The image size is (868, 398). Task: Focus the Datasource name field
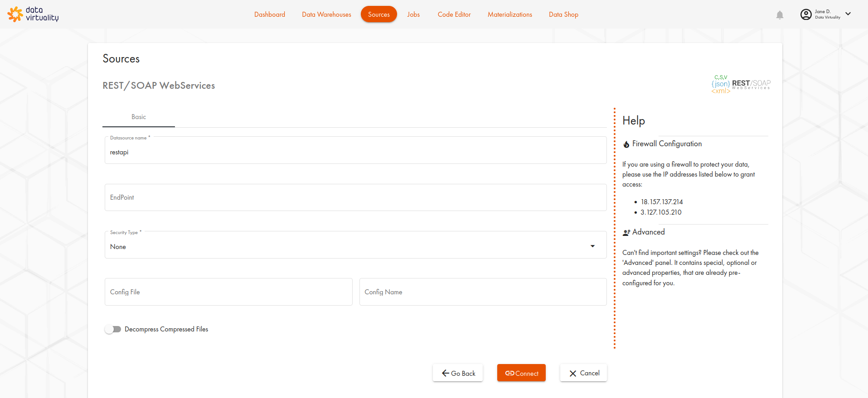coord(355,152)
